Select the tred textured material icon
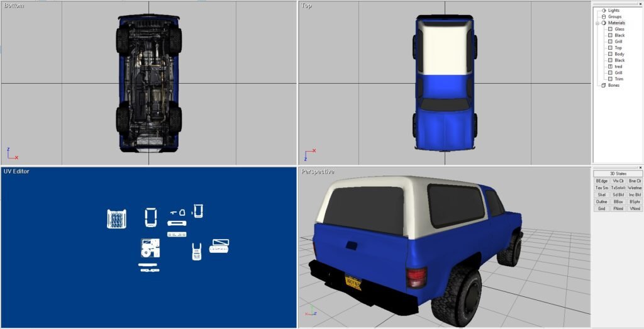This screenshot has width=644, height=329. [610, 67]
